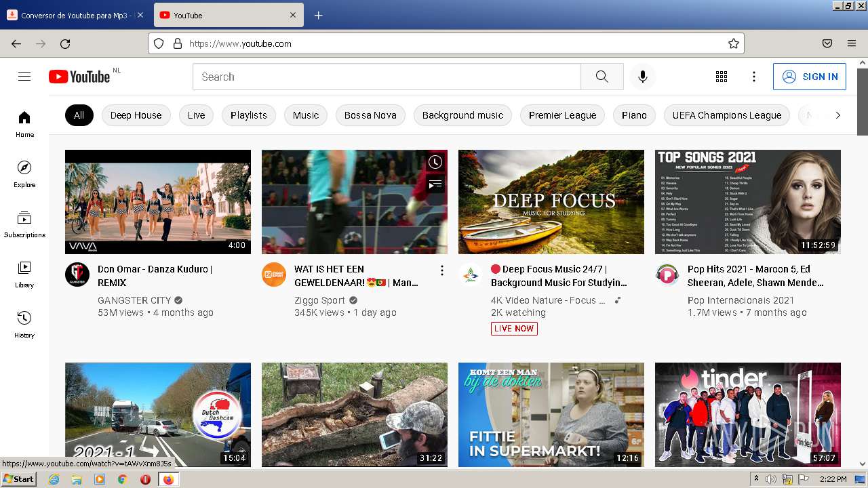868x488 pixels.
Task: Open History in the sidebar
Action: point(24,325)
